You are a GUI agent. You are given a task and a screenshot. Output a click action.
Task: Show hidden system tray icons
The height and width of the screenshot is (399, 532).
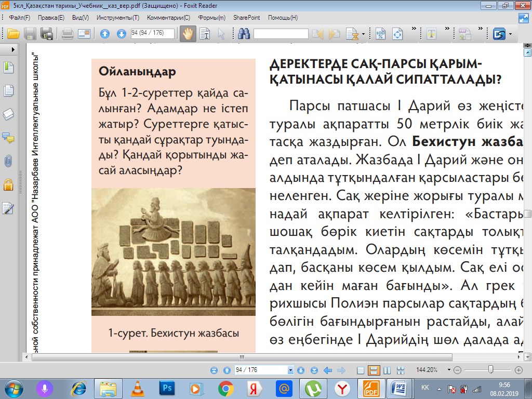(439, 389)
